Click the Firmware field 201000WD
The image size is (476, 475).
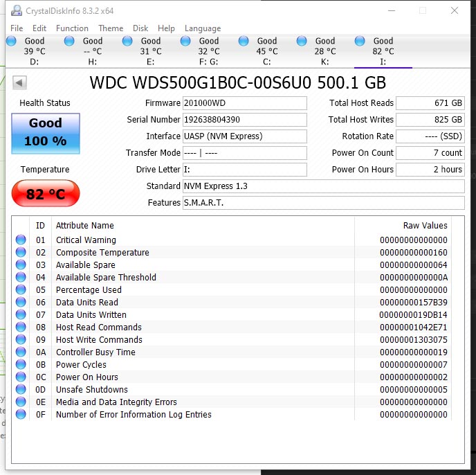tap(245, 103)
